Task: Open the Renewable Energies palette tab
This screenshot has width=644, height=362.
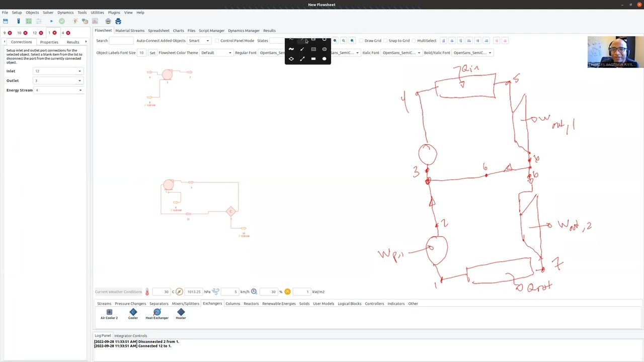Action: pos(279,304)
